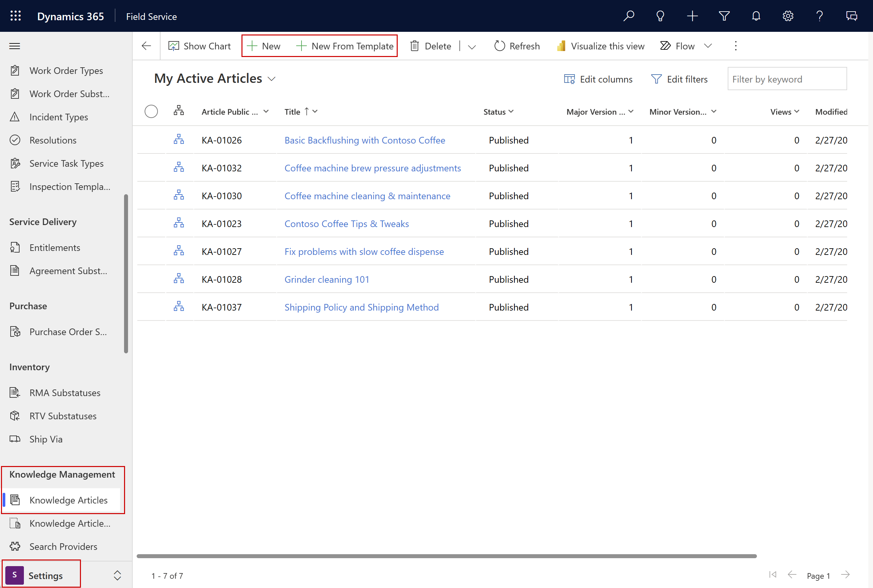Click the Grinder cleaning 101 article link
The width and height of the screenshot is (873, 588).
(326, 279)
